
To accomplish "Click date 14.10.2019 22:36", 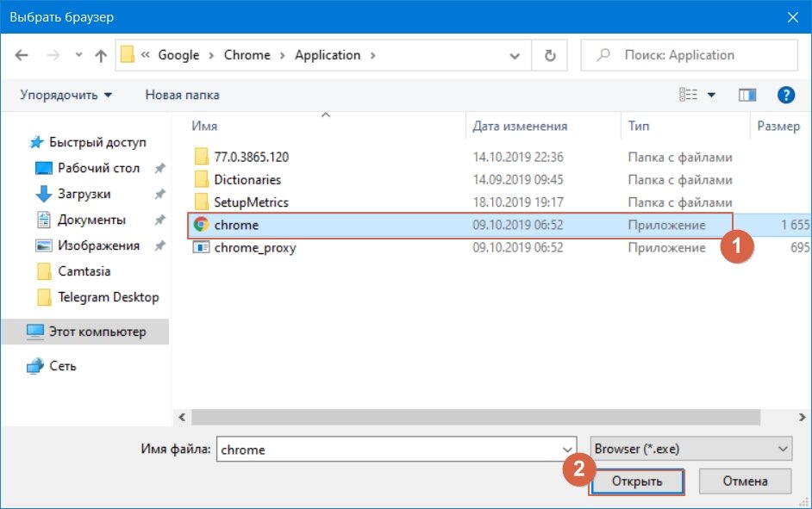I will pyautogui.click(x=518, y=157).
